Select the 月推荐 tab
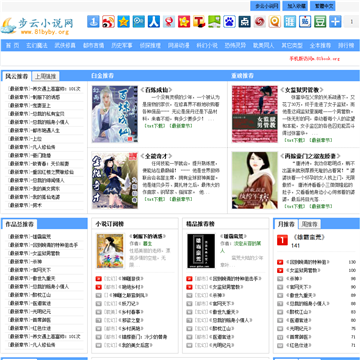This screenshot has width=360, height=360. click(286, 224)
